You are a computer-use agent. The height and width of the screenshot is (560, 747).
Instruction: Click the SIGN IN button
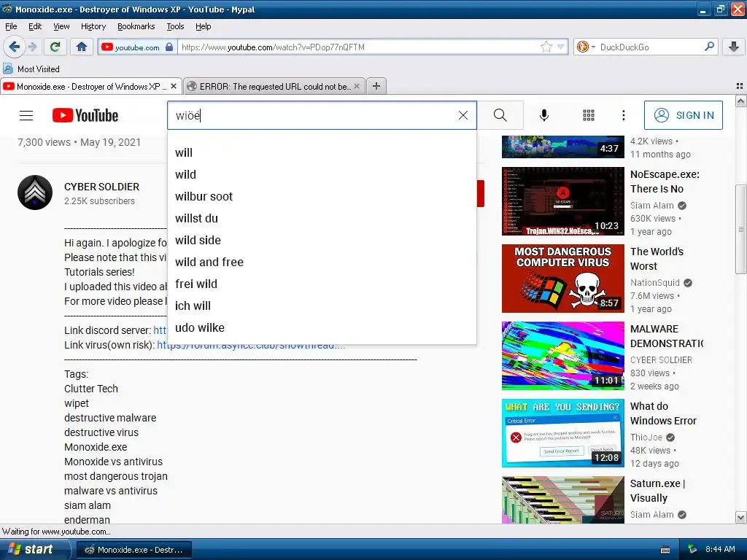pos(683,115)
